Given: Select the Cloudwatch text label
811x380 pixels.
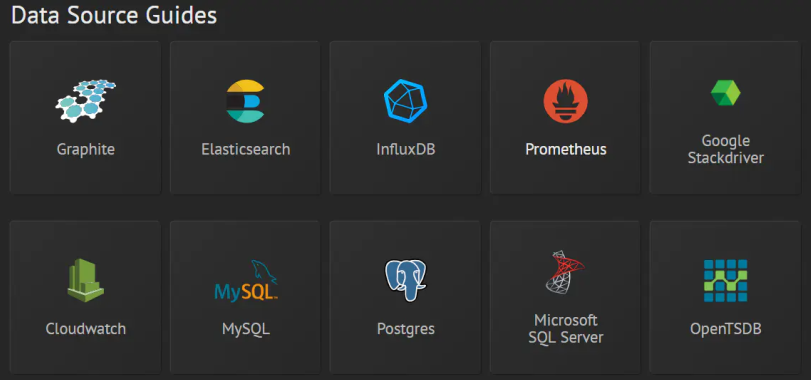Looking at the screenshot, I should point(85,329).
